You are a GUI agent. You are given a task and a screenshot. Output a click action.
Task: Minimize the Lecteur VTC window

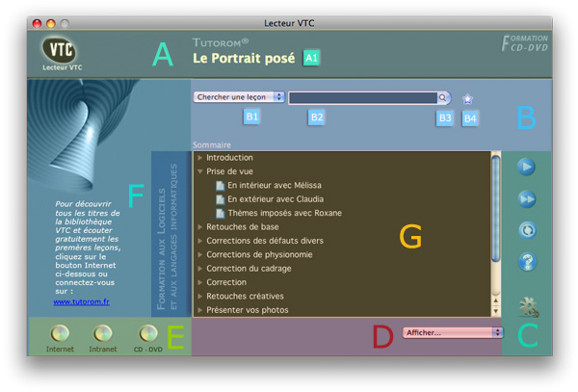pyautogui.click(x=51, y=23)
